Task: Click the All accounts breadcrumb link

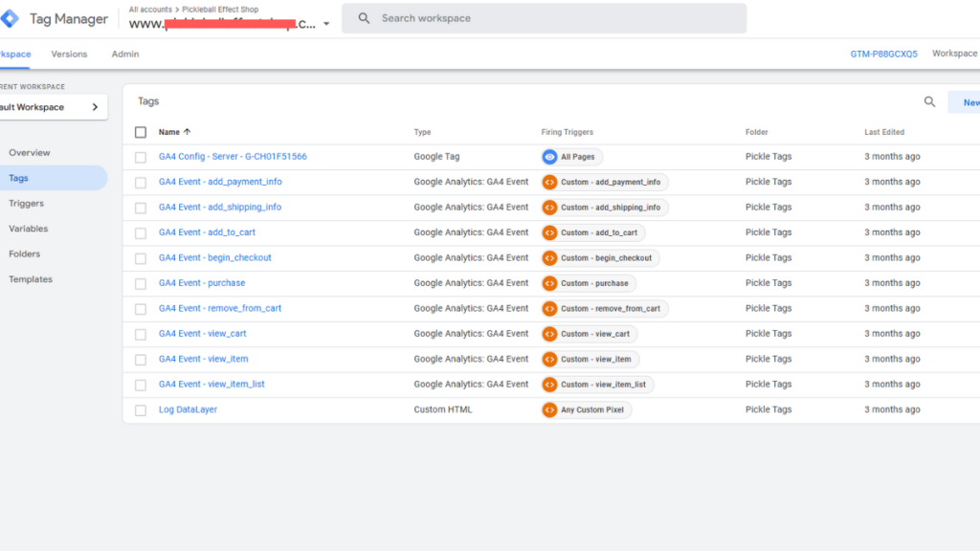Action: point(150,10)
